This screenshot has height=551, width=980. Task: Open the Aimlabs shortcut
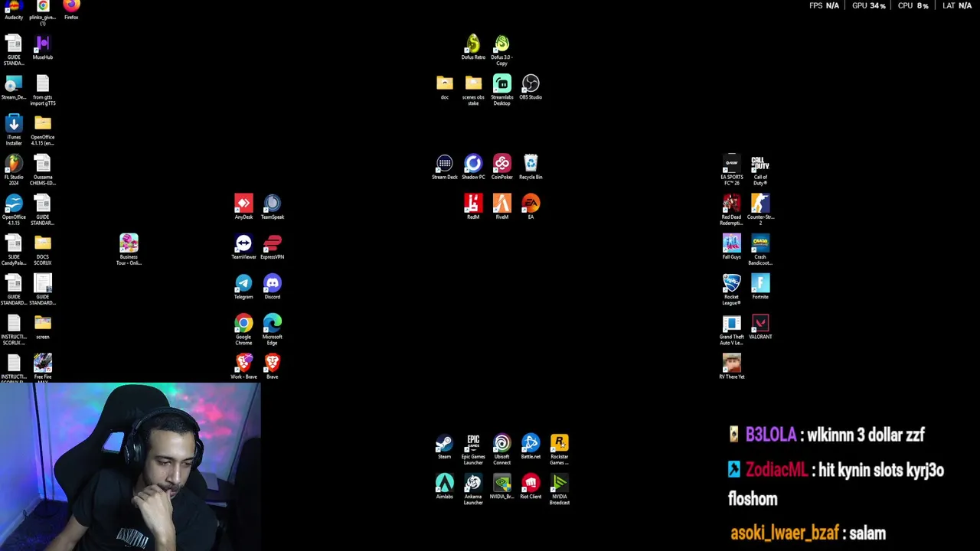(445, 486)
